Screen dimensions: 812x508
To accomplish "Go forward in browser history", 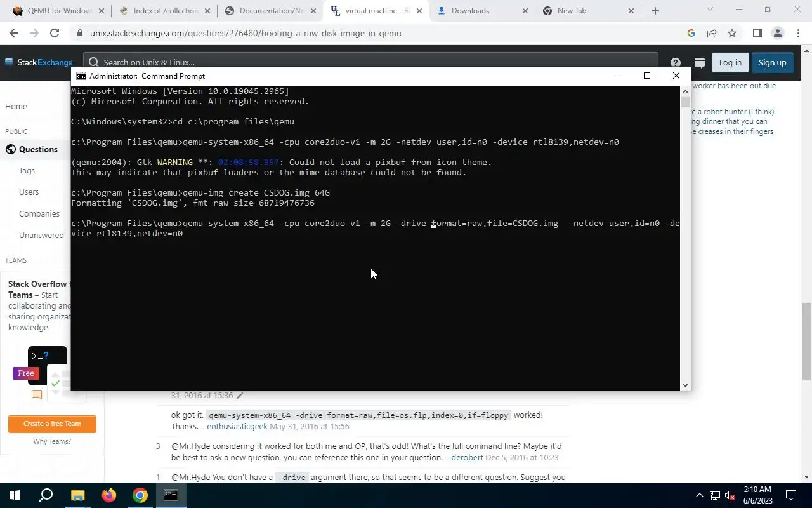I will 34,33.
